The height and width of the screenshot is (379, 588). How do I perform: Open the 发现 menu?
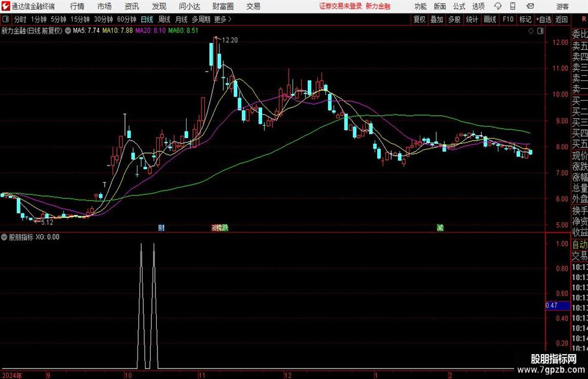(159, 6)
